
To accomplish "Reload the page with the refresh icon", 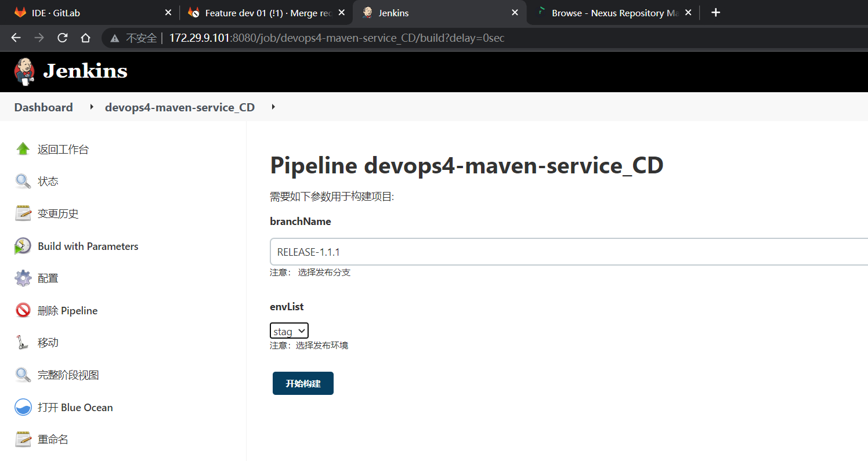I will (62, 38).
